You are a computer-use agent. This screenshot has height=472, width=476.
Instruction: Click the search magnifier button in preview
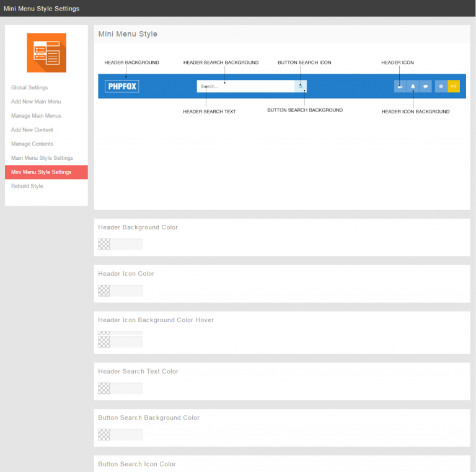[301, 86]
